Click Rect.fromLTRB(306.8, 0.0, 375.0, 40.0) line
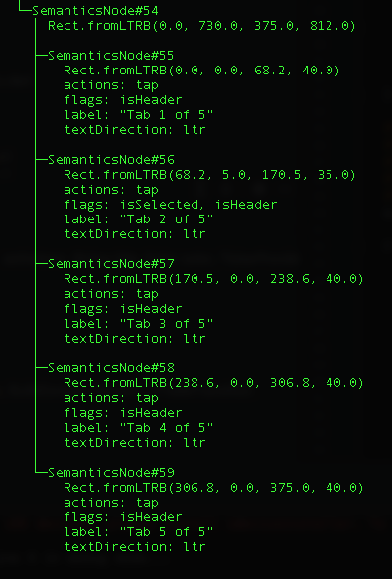Image resolution: width=392 pixels, height=579 pixels. (214, 488)
